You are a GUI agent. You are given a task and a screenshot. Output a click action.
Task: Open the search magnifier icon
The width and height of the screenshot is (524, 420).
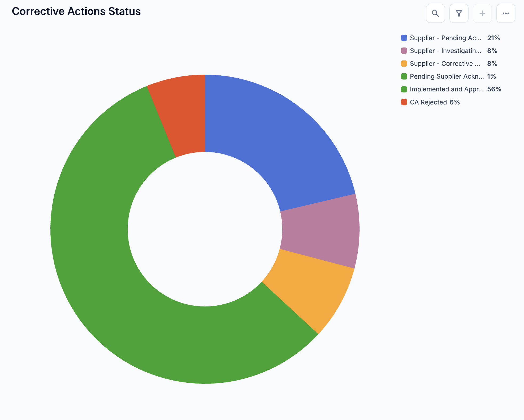pos(435,13)
